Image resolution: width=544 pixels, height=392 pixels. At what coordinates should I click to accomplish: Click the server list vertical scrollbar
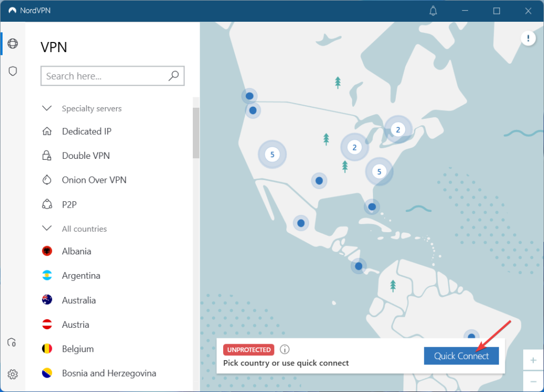tap(196, 133)
